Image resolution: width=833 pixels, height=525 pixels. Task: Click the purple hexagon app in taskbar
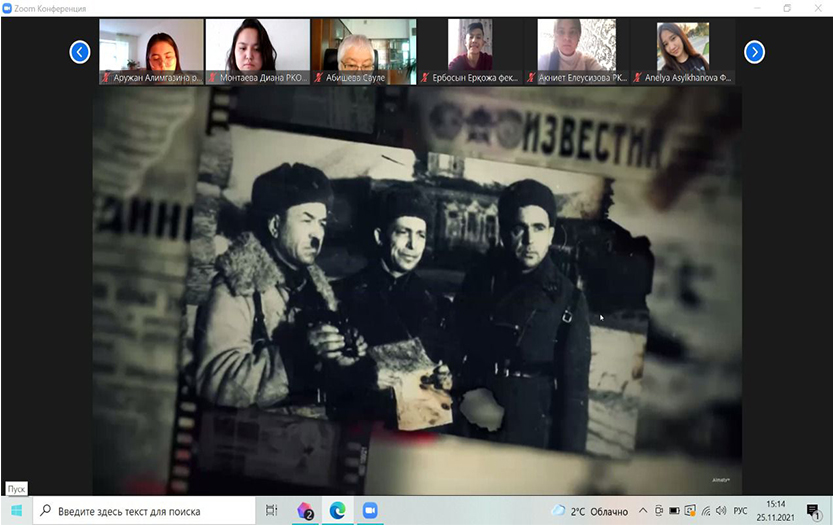click(x=305, y=510)
